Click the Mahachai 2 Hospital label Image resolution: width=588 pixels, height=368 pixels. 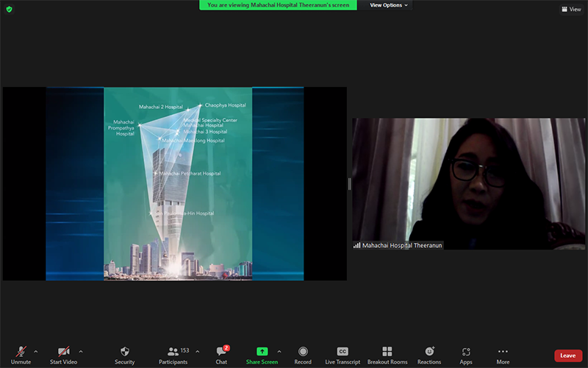pyautogui.click(x=161, y=107)
